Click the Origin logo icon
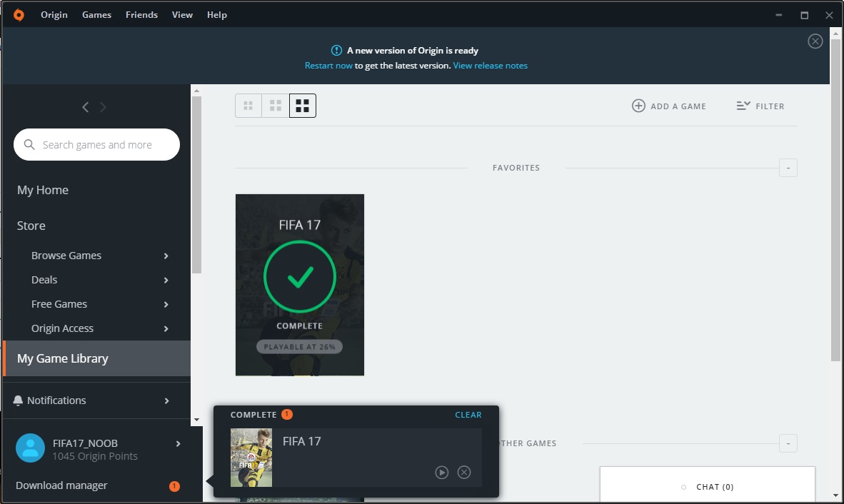This screenshot has width=844, height=504. click(x=18, y=14)
